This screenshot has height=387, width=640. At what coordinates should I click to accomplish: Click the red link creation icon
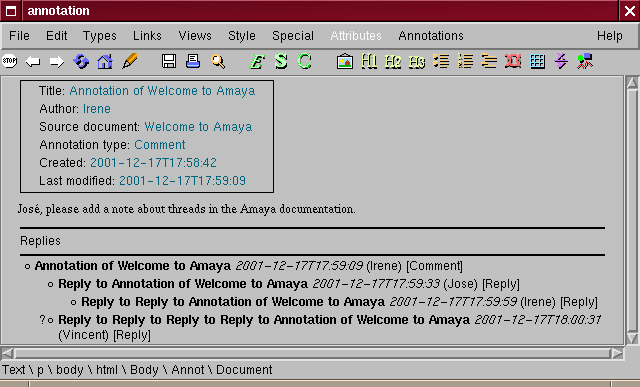[x=513, y=62]
